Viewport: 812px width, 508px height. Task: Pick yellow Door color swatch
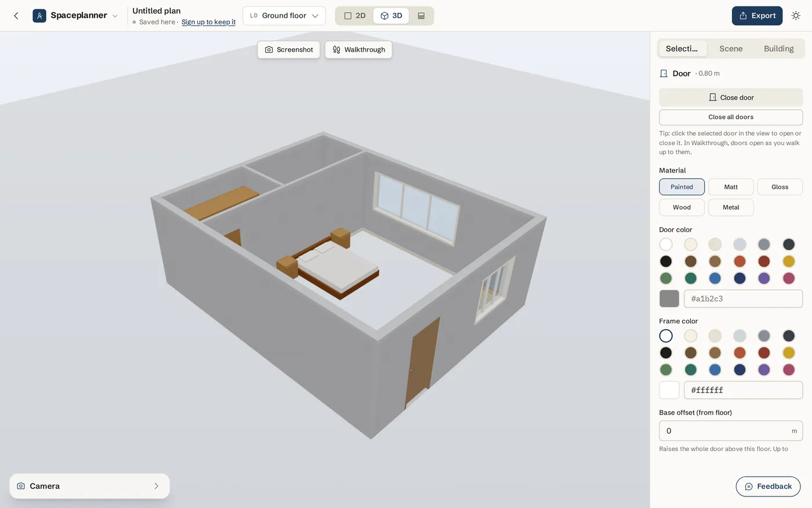point(789,261)
